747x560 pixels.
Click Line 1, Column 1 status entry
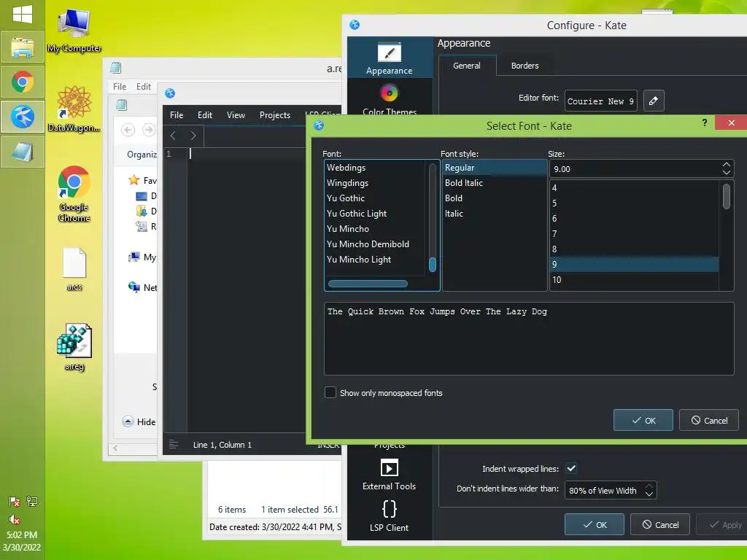[x=222, y=445]
